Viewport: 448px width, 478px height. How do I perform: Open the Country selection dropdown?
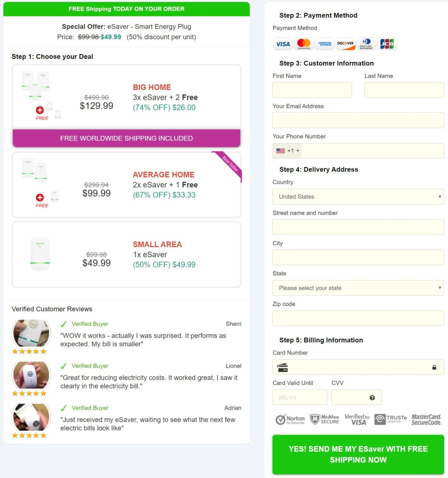358,197
